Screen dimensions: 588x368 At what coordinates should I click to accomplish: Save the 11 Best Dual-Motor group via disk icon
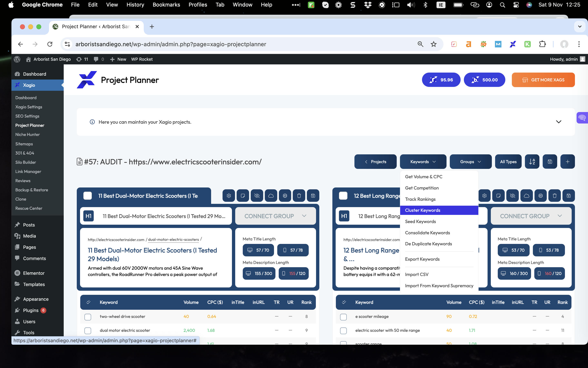point(313,196)
